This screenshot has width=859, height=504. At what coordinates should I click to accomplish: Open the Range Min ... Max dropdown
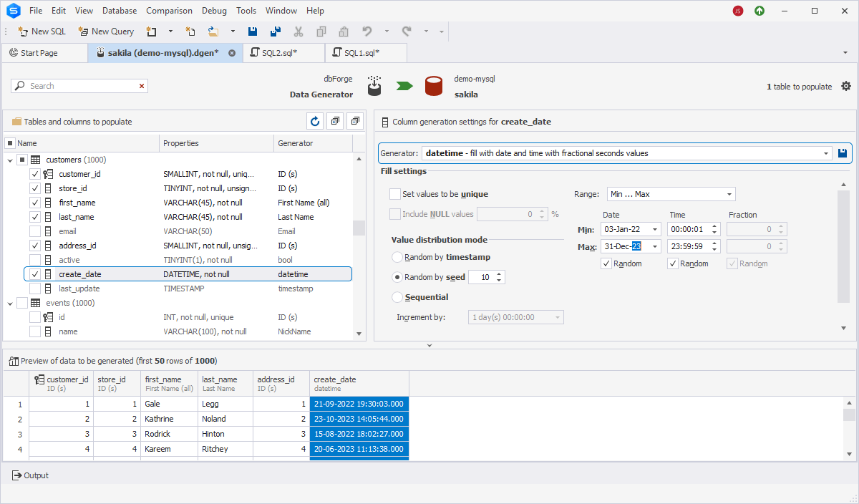pos(730,193)
